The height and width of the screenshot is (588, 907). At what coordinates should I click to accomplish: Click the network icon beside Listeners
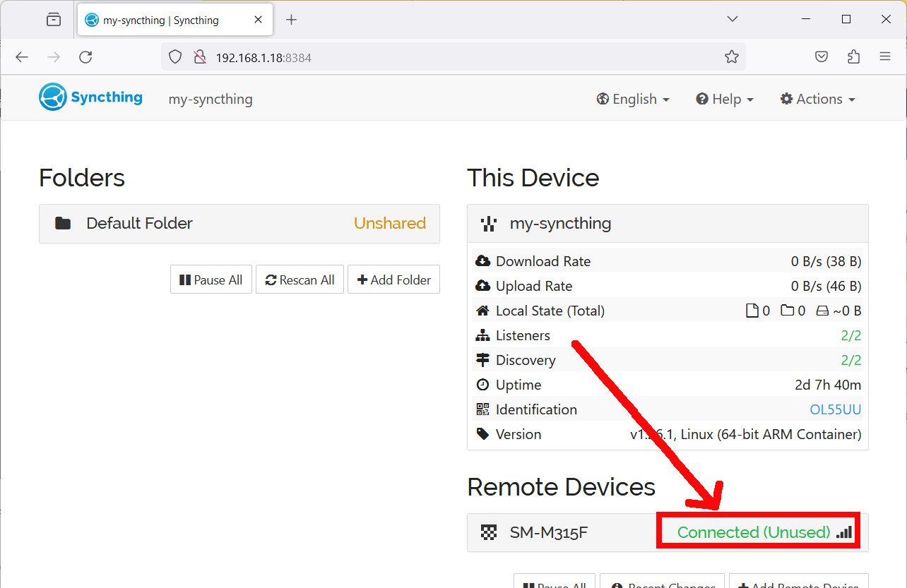(x=482, y=335)
